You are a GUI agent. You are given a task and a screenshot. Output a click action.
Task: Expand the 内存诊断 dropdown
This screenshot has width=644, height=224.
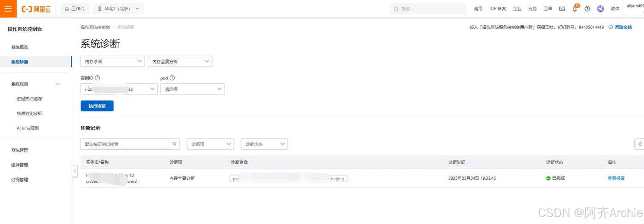pyautogui.click(x=113, y=61)
